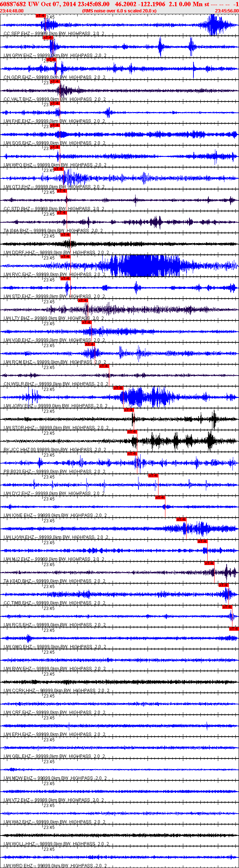Click the TA.K04D.BHZ station label
This screenshot has width=239, height=868.
click(x=55, y=581)
